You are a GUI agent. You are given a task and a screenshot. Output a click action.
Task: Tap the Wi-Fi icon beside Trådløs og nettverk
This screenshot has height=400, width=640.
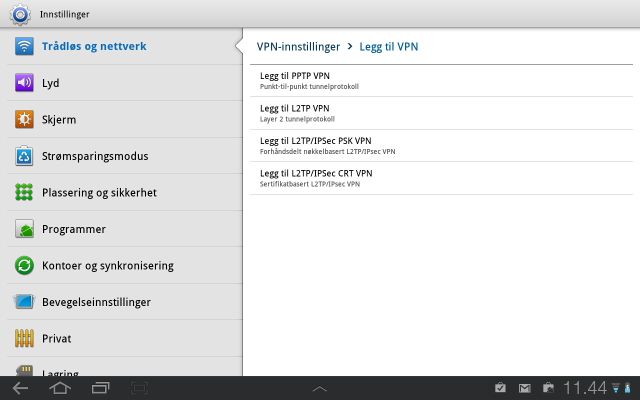pos(25,47)
